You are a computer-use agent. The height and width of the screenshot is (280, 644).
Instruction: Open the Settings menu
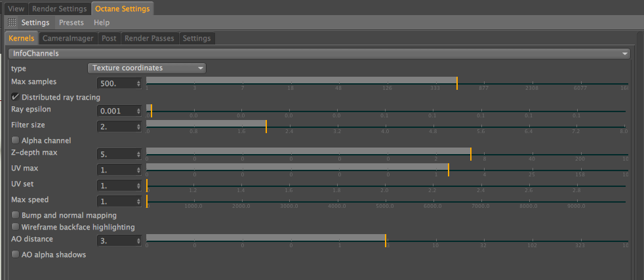pyautogui.click(x=35, y=22)
